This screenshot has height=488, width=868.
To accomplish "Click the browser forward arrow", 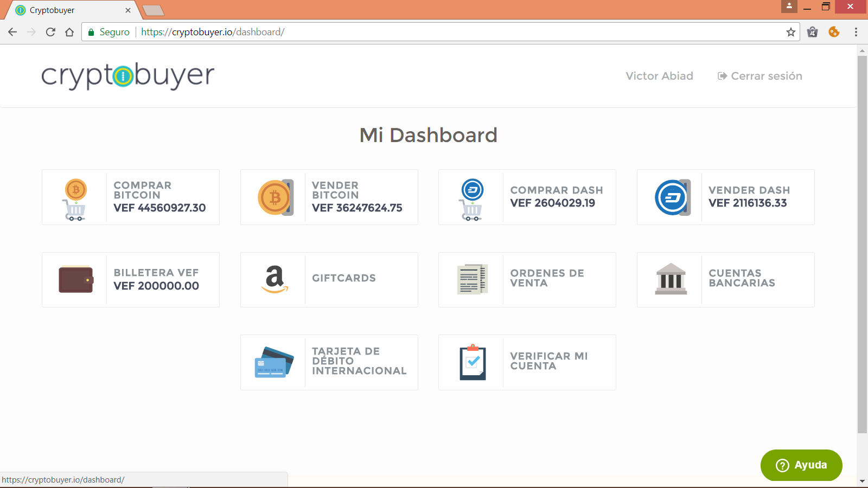I will [31, 32].
